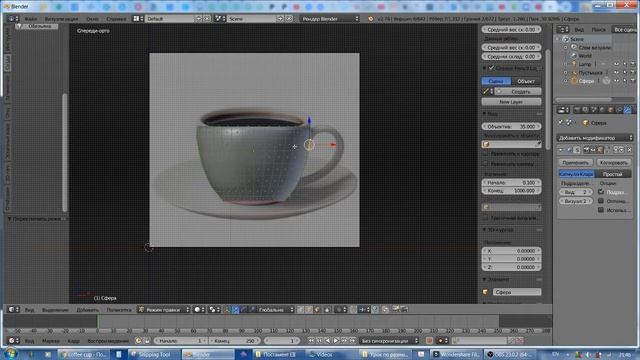Screen dimensions: 640x360
Task: Click the Применить modifier button
Action: pos(575,162)
